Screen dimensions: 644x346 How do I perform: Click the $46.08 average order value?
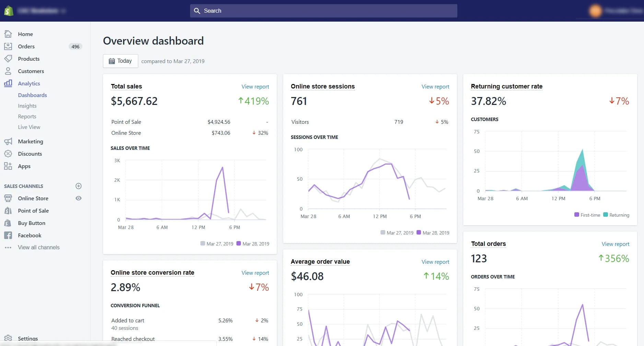[x=307, y=276]
